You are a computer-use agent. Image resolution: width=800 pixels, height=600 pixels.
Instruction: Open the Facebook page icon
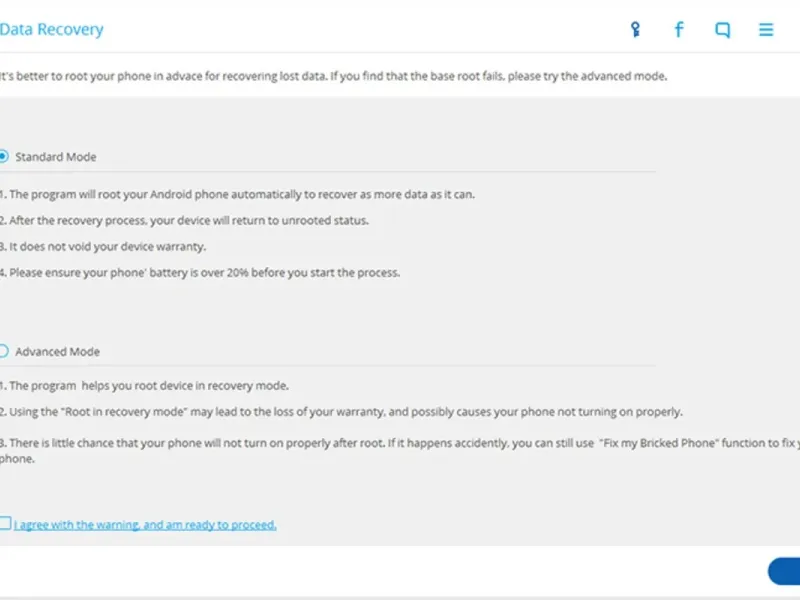[x=679, y=30]
